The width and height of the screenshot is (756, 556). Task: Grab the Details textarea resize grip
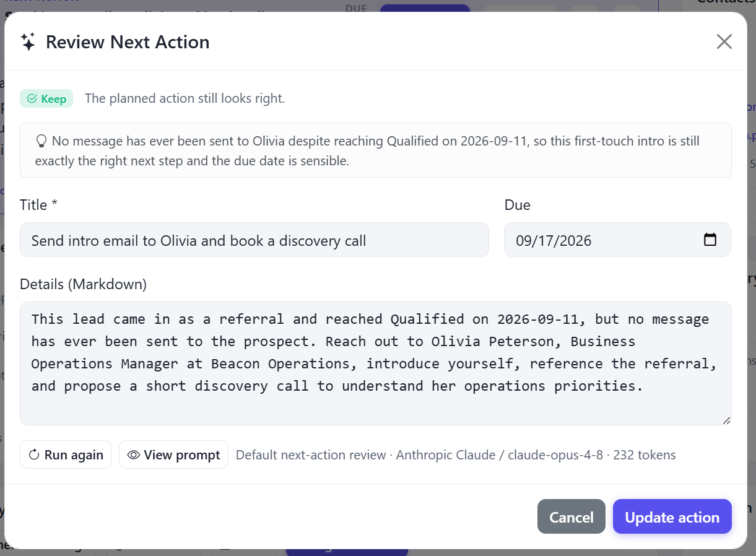[x=726, y=420]
